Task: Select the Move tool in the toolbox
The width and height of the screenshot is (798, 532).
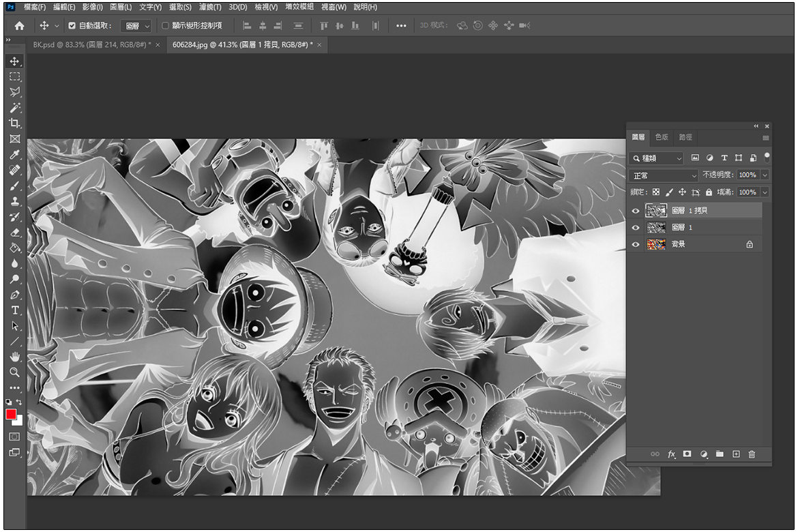Action: pos(14,61)
